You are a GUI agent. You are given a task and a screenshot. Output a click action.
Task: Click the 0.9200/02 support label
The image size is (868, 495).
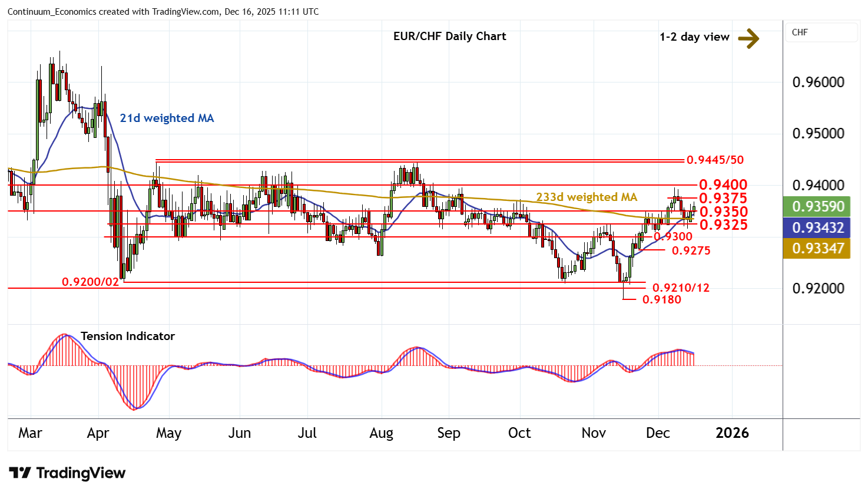(90, 282)
